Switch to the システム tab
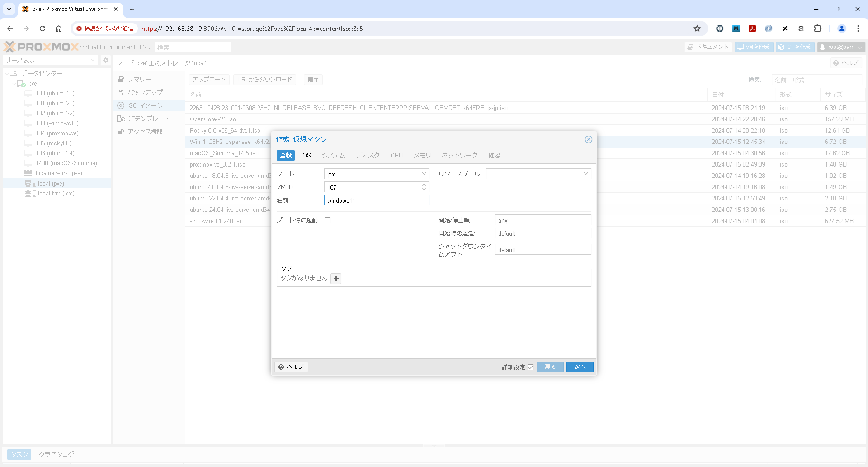Viewport: 868px width, 467px height. 334,156
